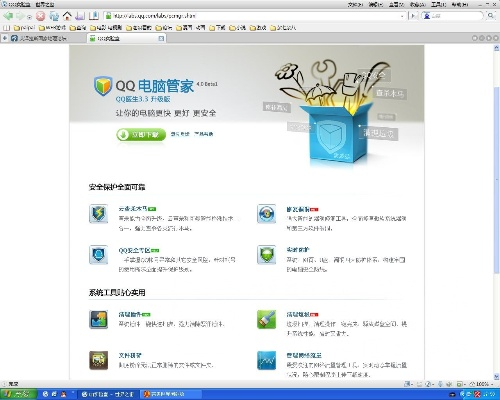The width and height of the screenshot is (500, 400).
Task: Click the scrollbar down arrow
Action: [496, 377]
